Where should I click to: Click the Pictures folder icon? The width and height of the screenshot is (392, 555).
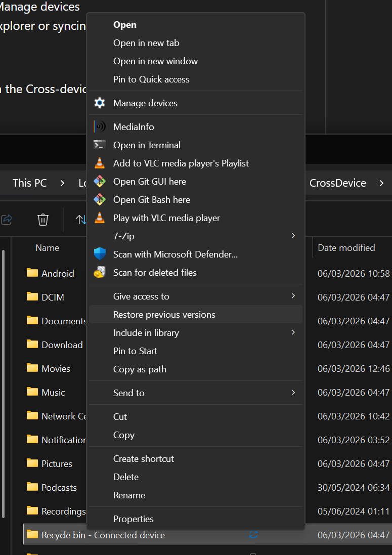[x=32, y=463]
